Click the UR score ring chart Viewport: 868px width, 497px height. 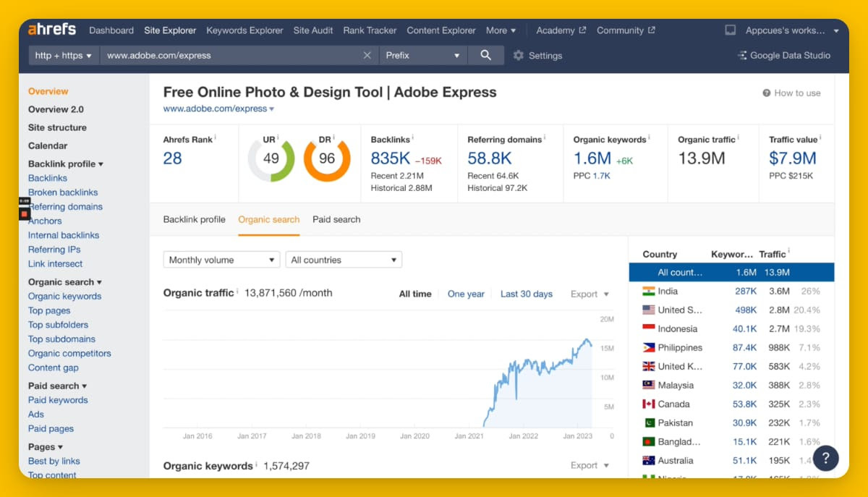click(x=271, y=158)
